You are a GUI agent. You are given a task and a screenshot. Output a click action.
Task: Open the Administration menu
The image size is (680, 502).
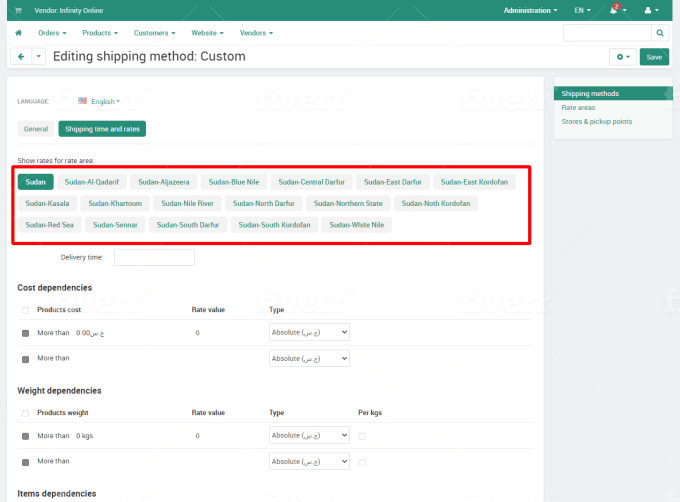point(530,10)
